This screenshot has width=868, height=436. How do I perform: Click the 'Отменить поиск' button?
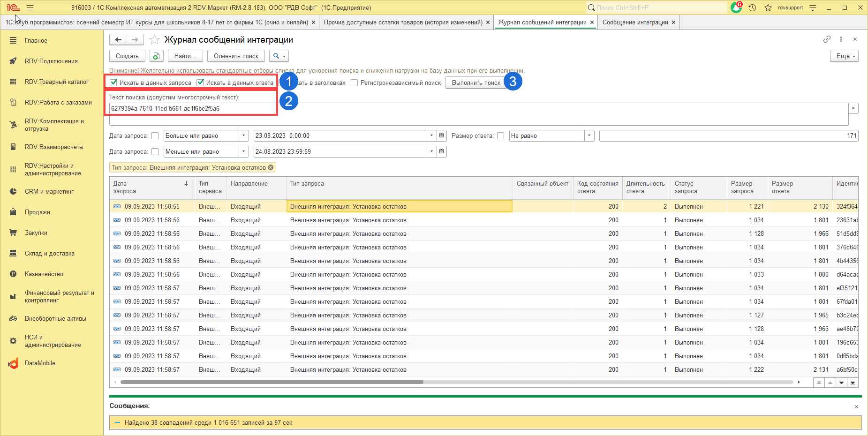(x=236, y=56)
